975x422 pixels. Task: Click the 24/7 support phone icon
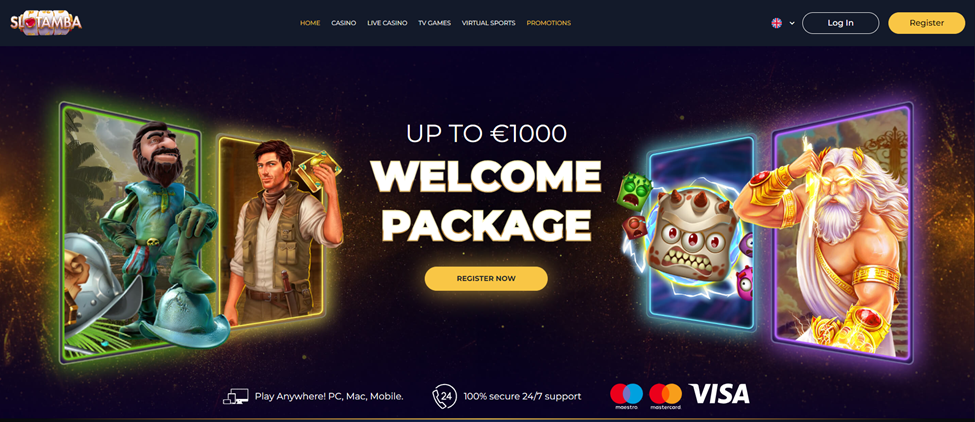[x=445, y=396]
